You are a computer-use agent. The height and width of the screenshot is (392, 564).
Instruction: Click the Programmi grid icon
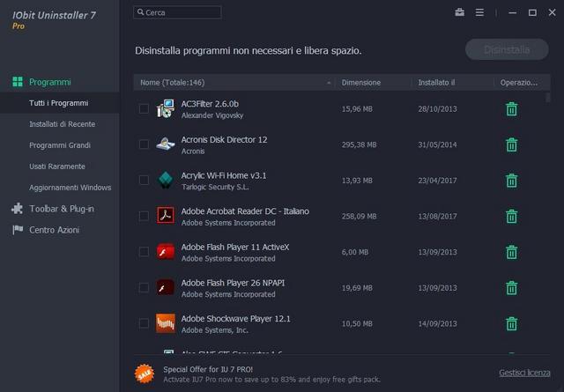click(18, 82)
